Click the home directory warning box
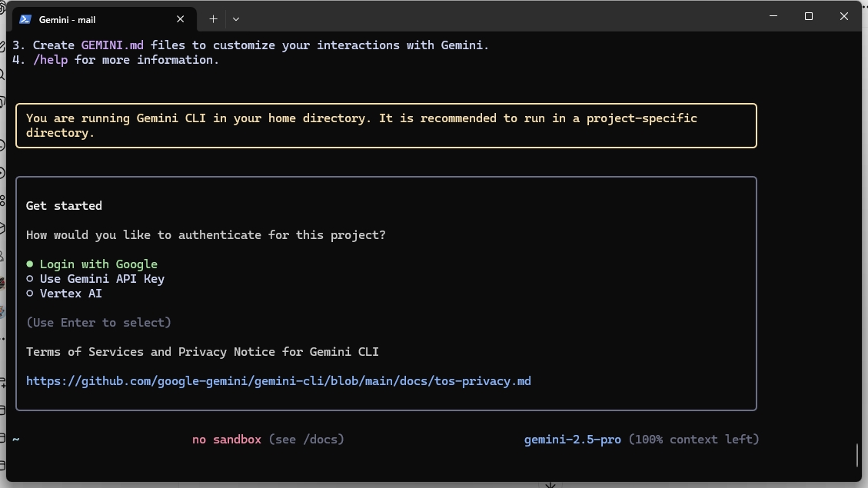The image size is (868, 488). coord(386,125)
